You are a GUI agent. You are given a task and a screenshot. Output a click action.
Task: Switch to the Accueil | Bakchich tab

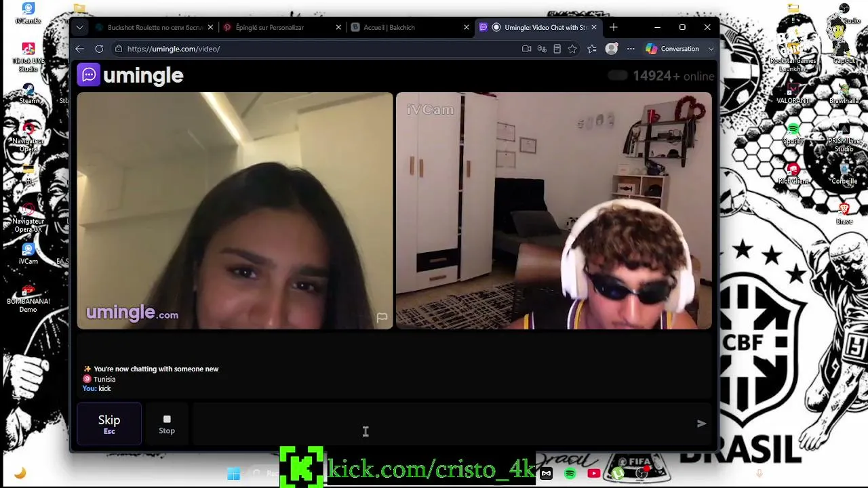tap(410, 27)
